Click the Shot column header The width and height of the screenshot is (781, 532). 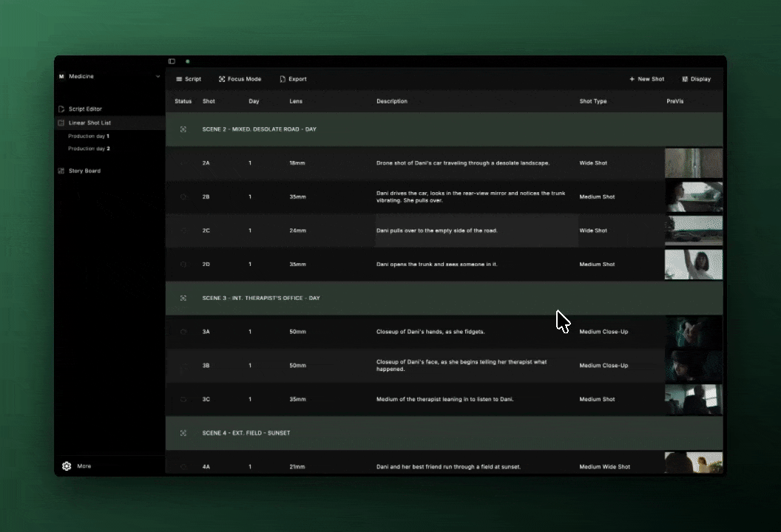click(209, 101)
